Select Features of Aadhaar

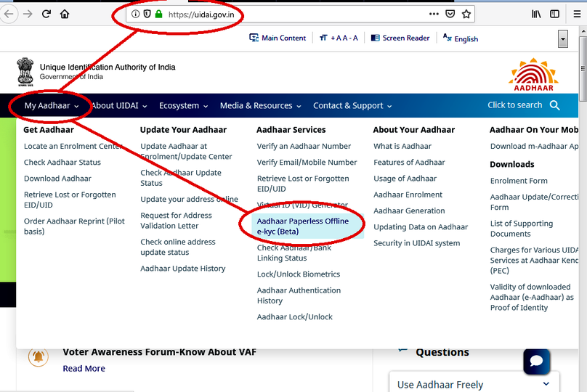click(x=409, y=163)
